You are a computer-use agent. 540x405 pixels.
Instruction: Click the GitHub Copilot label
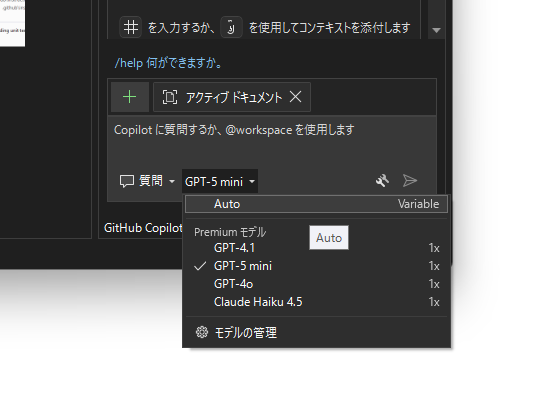(x=143, y=228)
